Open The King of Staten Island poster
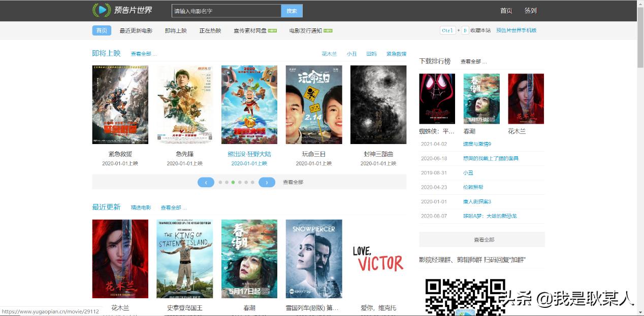 click(185, 259)
